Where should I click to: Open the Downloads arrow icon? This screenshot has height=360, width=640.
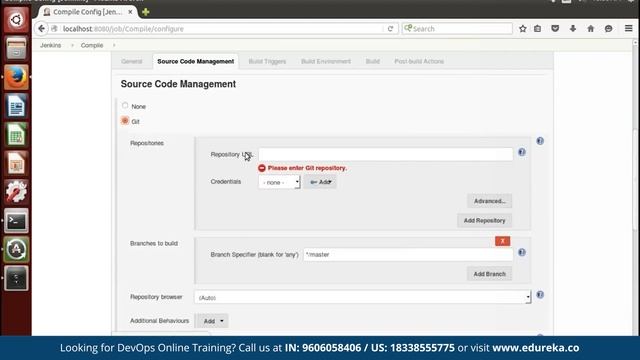pyautogui.click(x=573, y=29)
